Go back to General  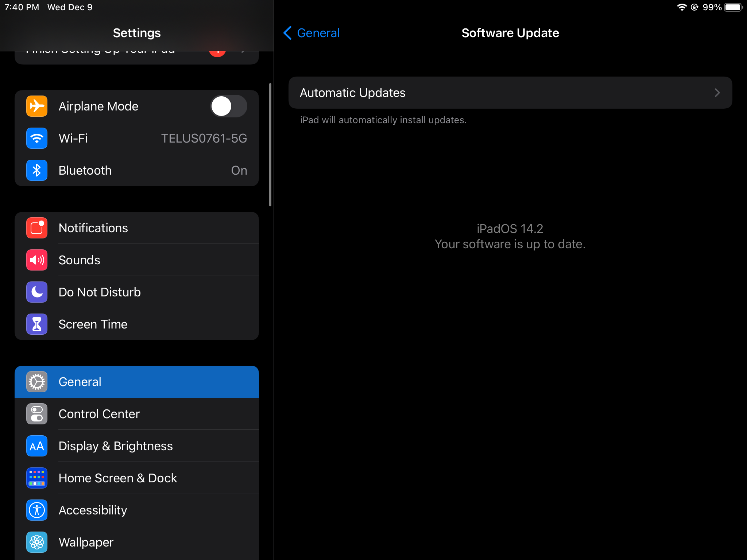(312, 33)
